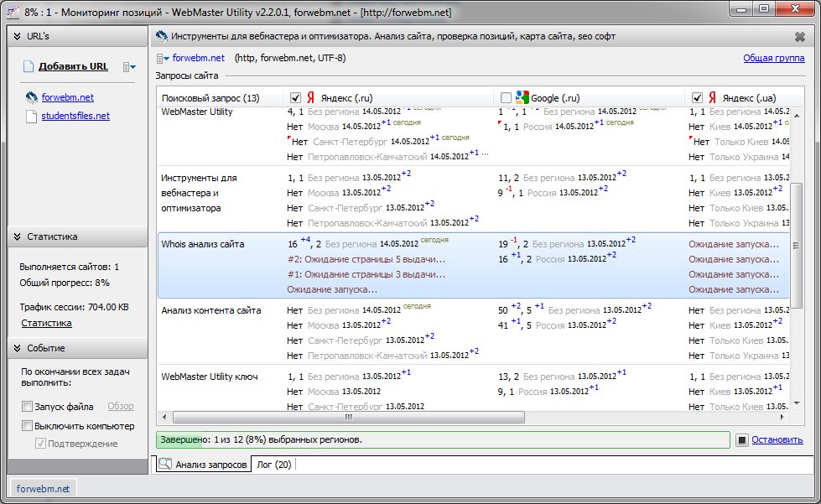Click the forwebm.net site icon in sidebar
The height and width of the screenshot is (504, 821).
[x=31, y=97]
